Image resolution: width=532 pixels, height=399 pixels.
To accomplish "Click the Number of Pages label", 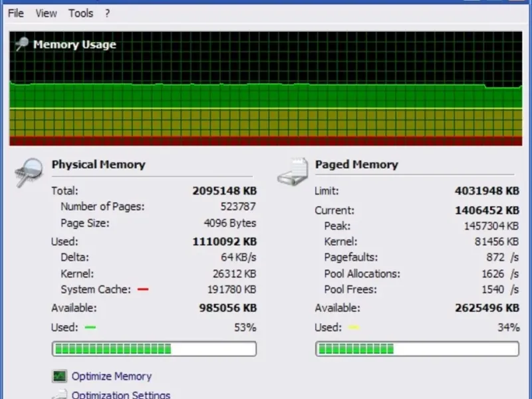I will coord(102,206).
